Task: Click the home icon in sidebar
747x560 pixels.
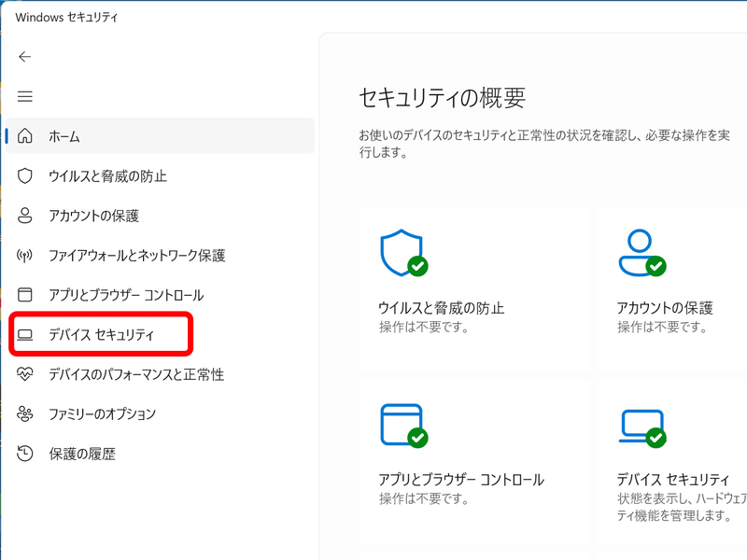Action: click(x=25, y=136)
